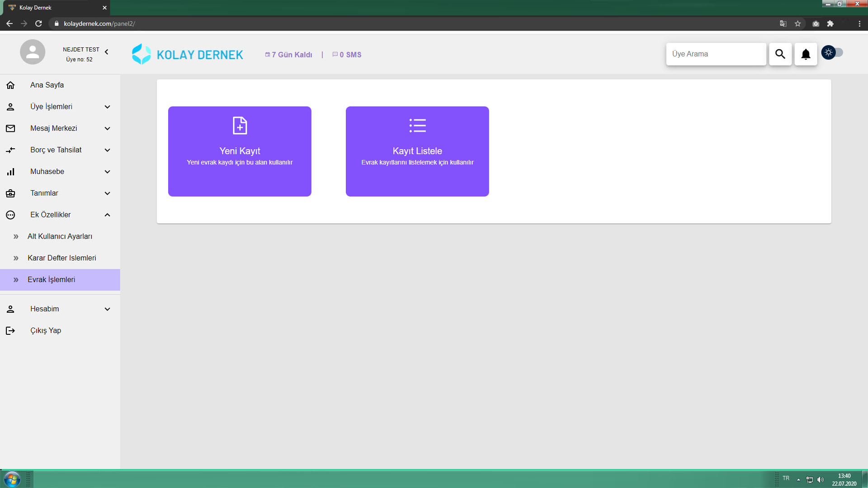Open the Kayıt Listele card
This screenshot has height=488, width=868.
coord(417,151)
